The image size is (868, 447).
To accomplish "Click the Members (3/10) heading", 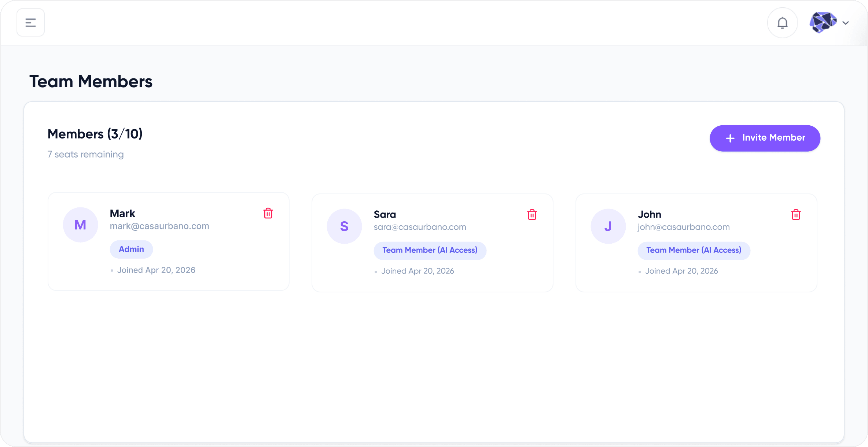I will click(x=95, y=134).
